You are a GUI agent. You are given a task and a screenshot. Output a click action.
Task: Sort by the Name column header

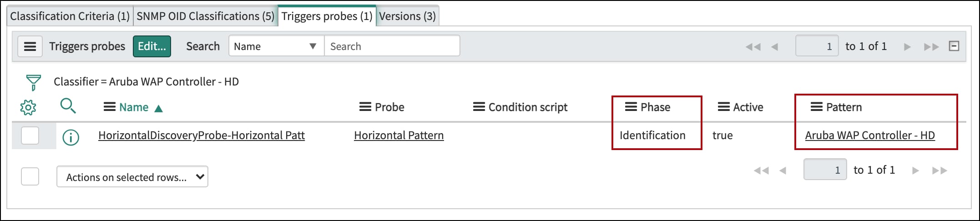[x=134, y=107]
